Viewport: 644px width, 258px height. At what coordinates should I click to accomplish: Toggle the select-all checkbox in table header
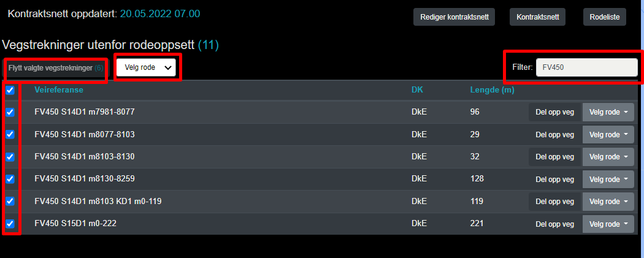10,91
